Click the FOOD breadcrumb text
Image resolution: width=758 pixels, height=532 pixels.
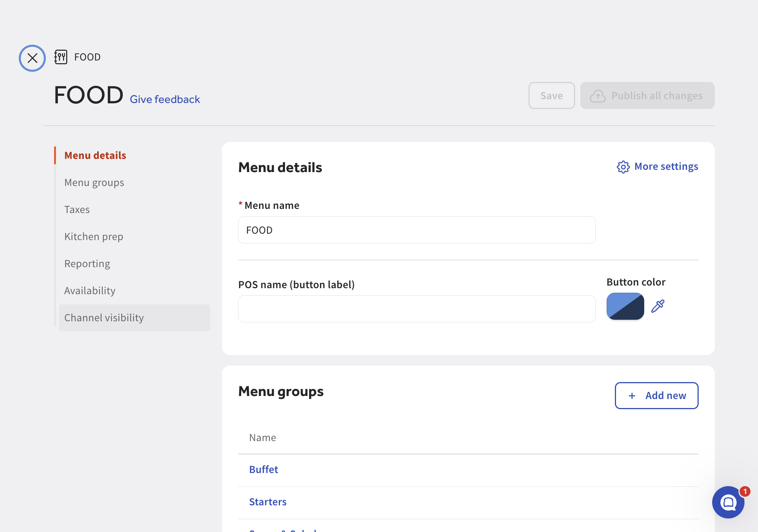(x=88, y=57)
